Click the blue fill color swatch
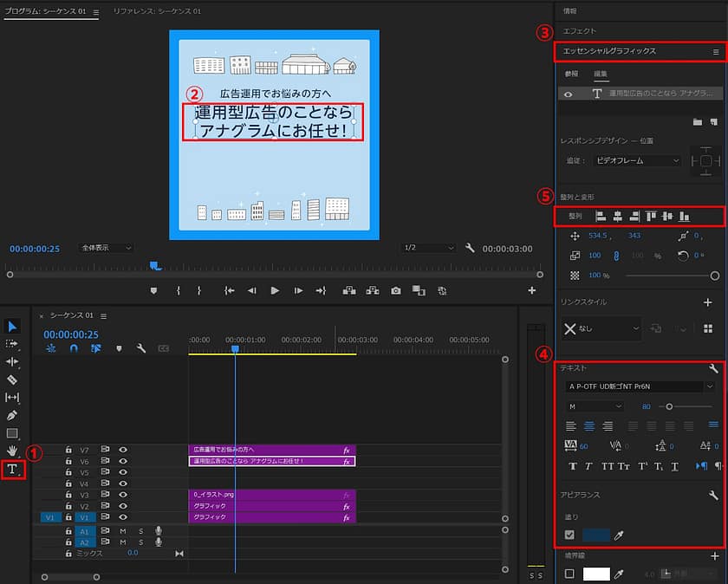 click(596, 535)
